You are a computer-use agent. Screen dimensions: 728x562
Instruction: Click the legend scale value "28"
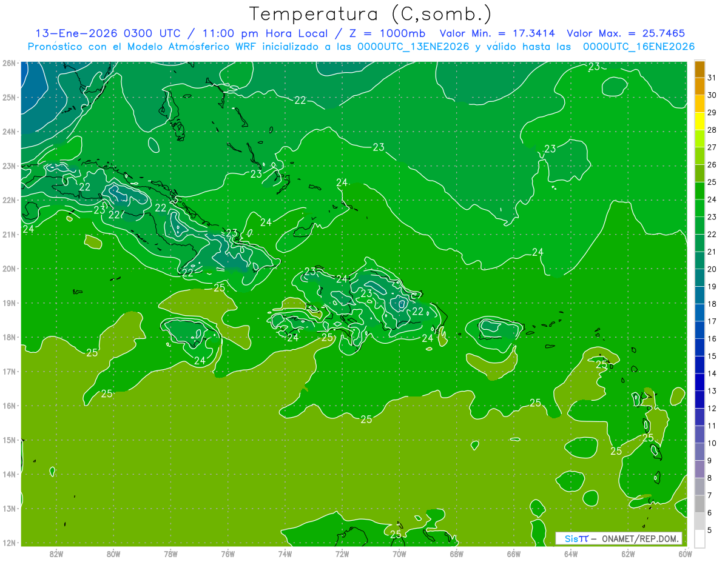tap(712, 130)
